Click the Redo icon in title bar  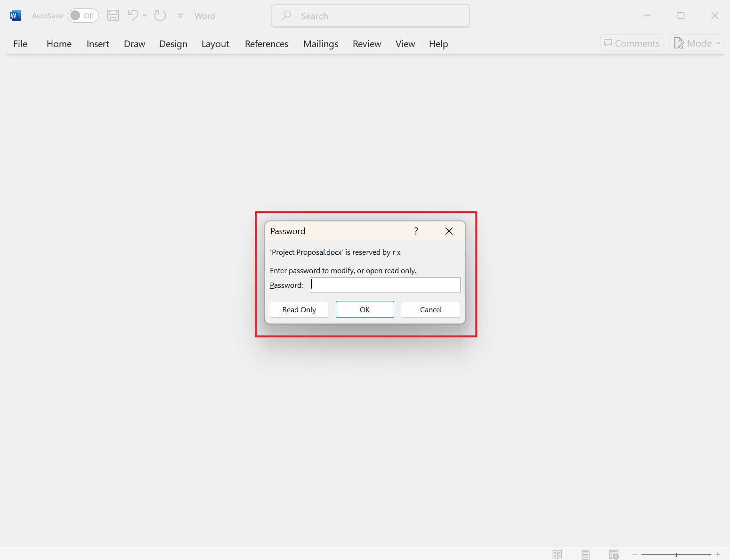click(160, 16)
